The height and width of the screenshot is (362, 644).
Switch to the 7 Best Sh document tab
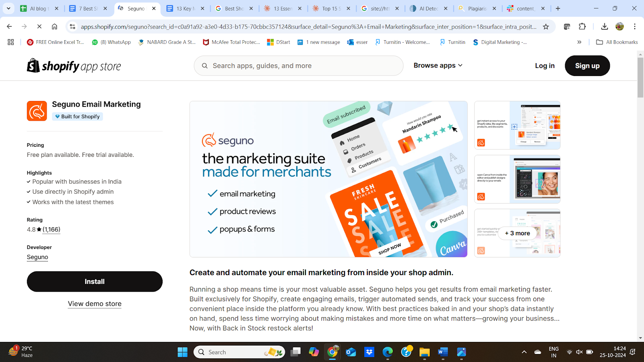[88, 8]
